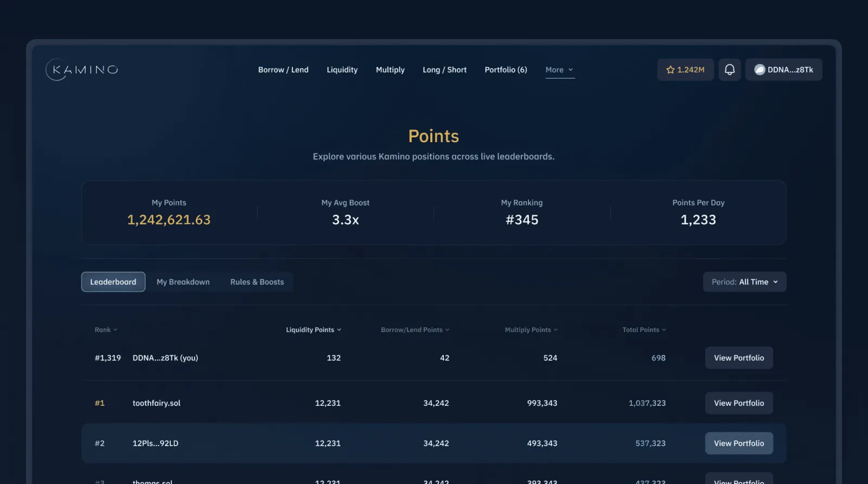
Task: Click the Points page heading
Action: click(x=433, y=136)
